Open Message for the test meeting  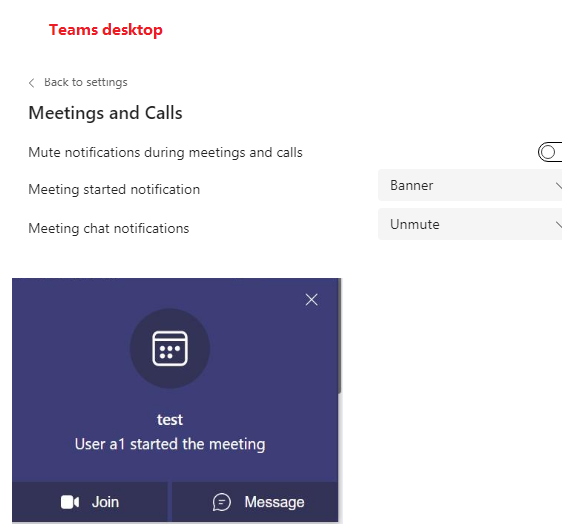[255, 502]
